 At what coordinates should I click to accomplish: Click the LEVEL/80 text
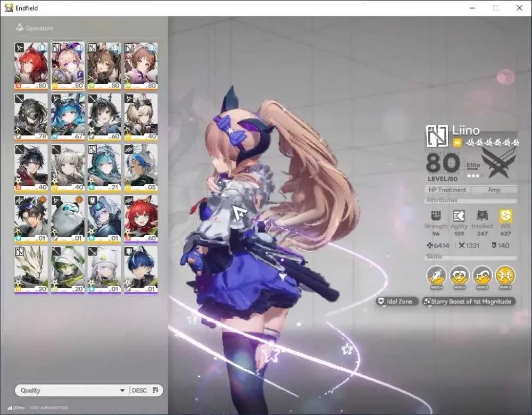pos(443,179)
